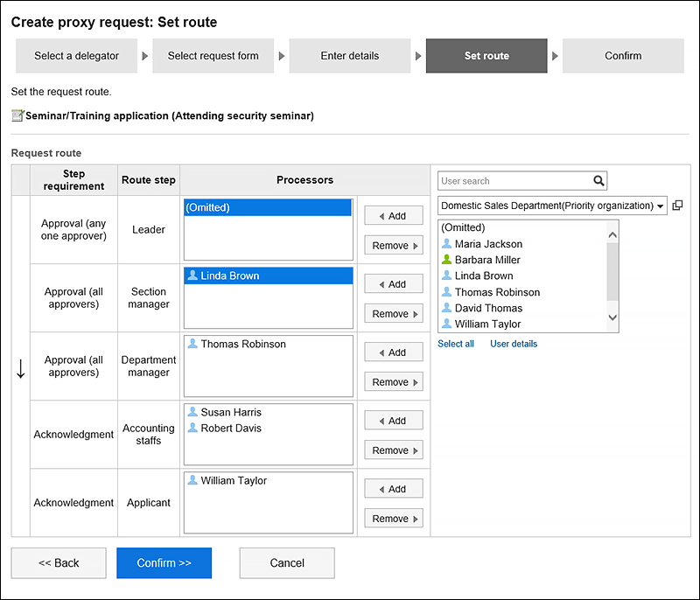
Task: Add user to Department manager step
Action: tap(393, 352)
